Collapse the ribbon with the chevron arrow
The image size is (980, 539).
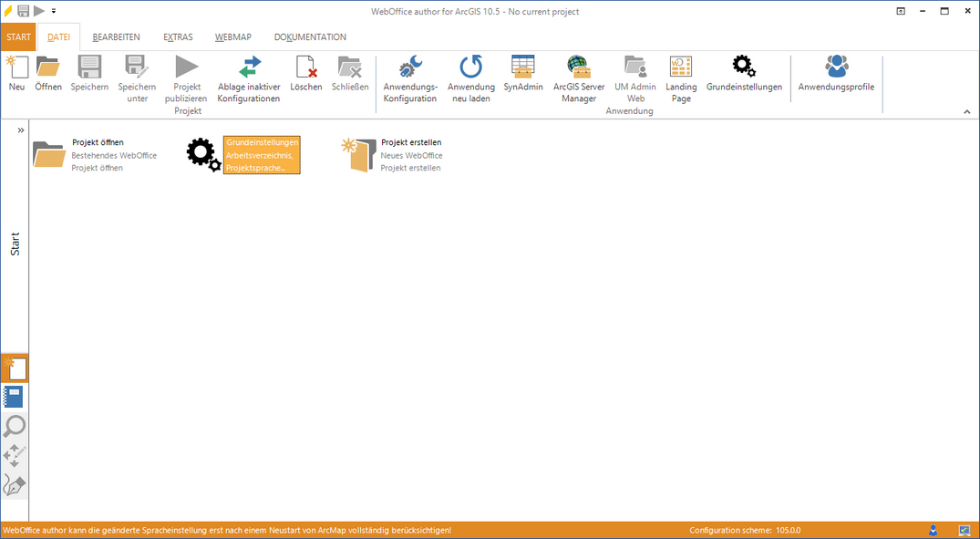[x=967, y=111]
